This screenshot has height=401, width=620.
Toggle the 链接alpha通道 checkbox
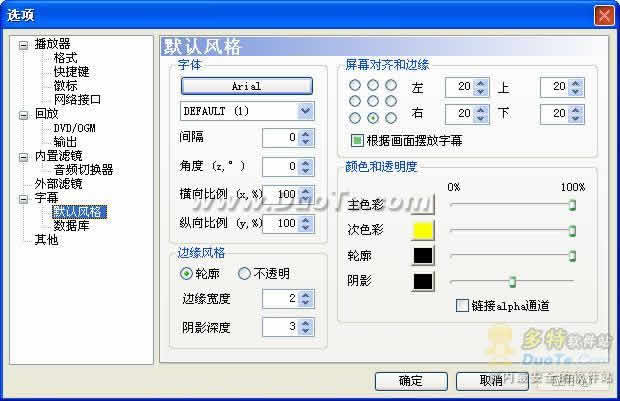pyautogui.click(x=462, y=305)
